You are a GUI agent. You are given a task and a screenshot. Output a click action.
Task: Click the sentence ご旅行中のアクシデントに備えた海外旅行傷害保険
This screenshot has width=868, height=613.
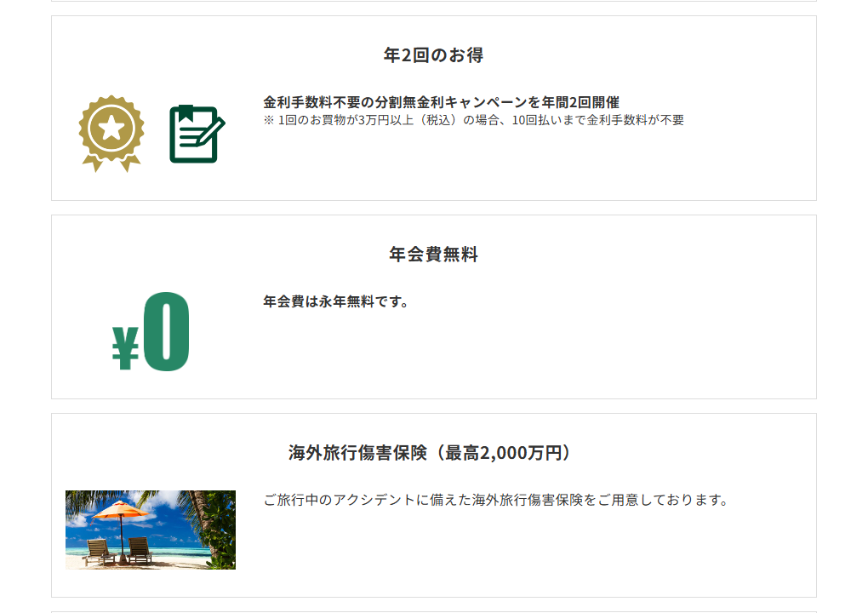(x=496, y=500)
